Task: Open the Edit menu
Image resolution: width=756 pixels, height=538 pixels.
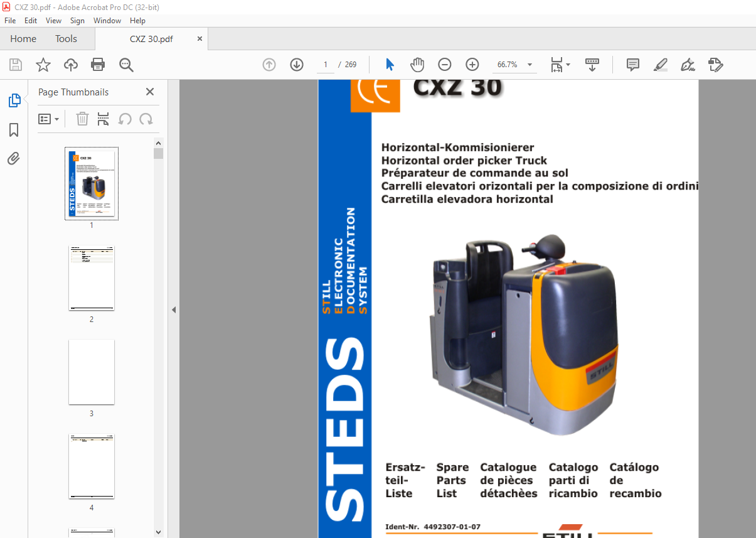Action: [x=31, y=21]
